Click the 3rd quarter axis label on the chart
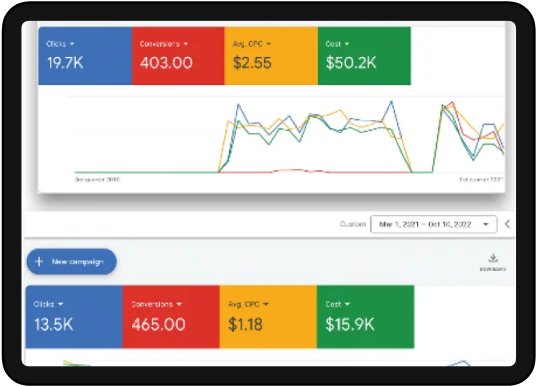This screenshot has width=536, height=386. click(x=97, y=179)
